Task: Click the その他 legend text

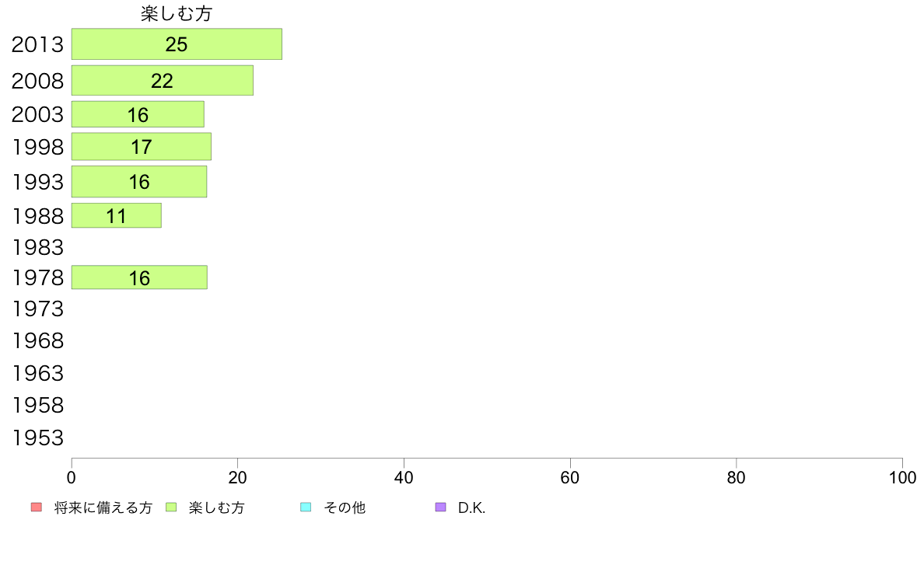Action: point(344,507)
